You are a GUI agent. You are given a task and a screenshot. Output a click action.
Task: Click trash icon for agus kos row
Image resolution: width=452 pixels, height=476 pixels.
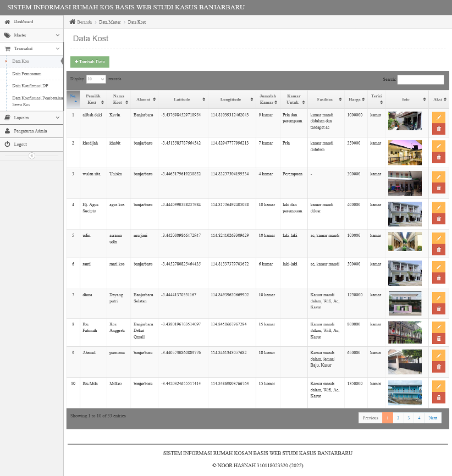(439, 219)
